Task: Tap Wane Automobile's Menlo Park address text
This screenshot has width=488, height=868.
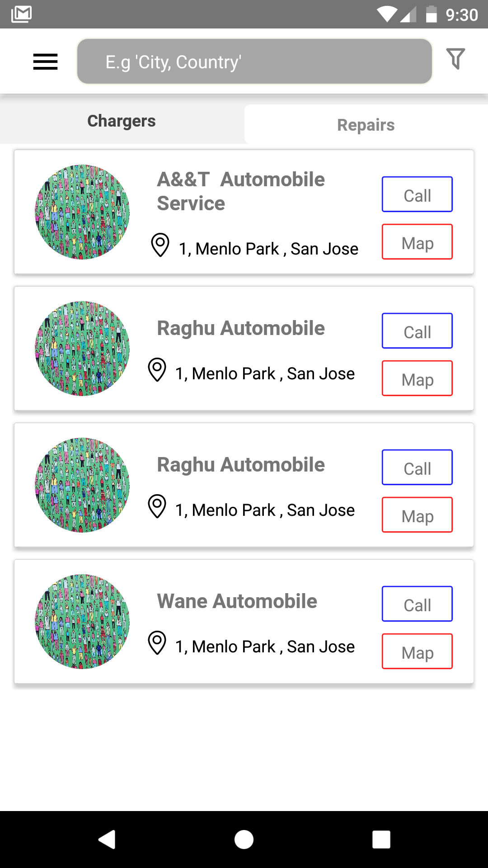Action: [x=265, y=647]
